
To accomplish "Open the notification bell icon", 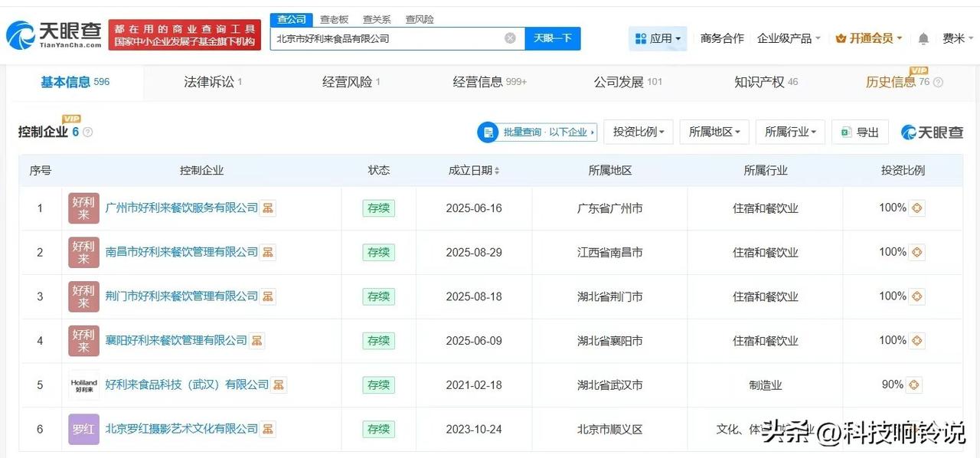I will pyautogui.click(x=923, y=37).
